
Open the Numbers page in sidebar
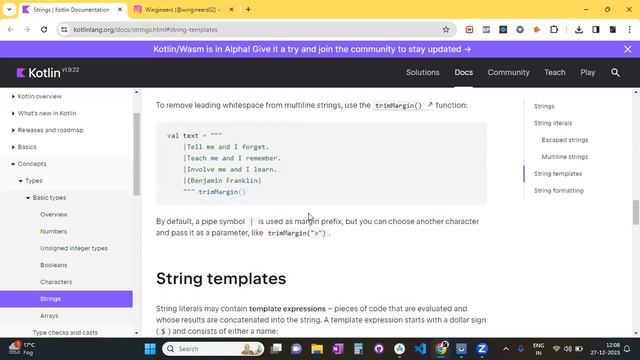53,231
